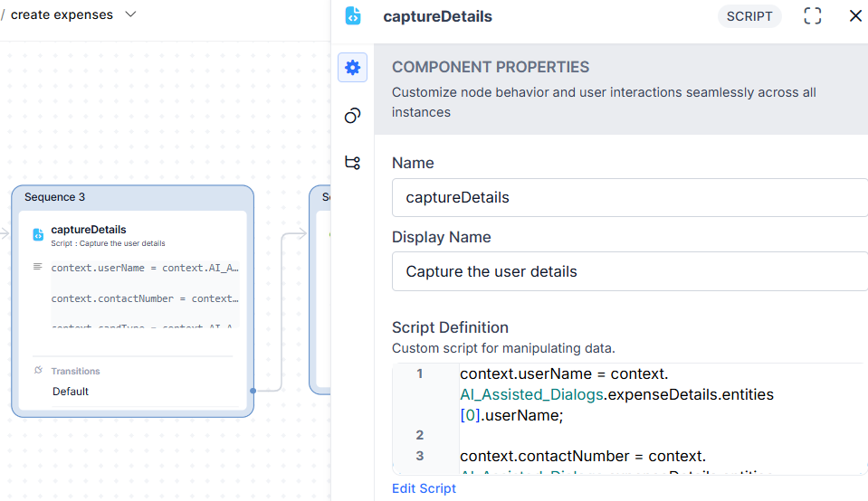Click the SCRIPT type badge
868x501 pixels.
749,16
